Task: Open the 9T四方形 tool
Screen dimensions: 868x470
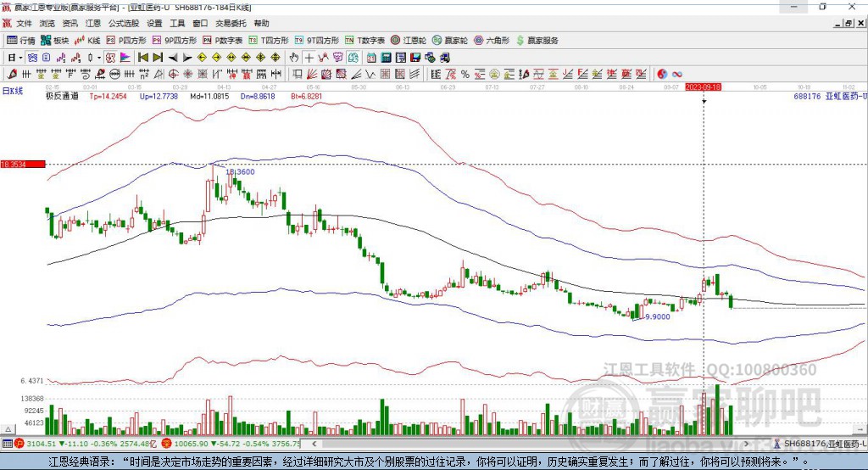Action: coord(317,41)
